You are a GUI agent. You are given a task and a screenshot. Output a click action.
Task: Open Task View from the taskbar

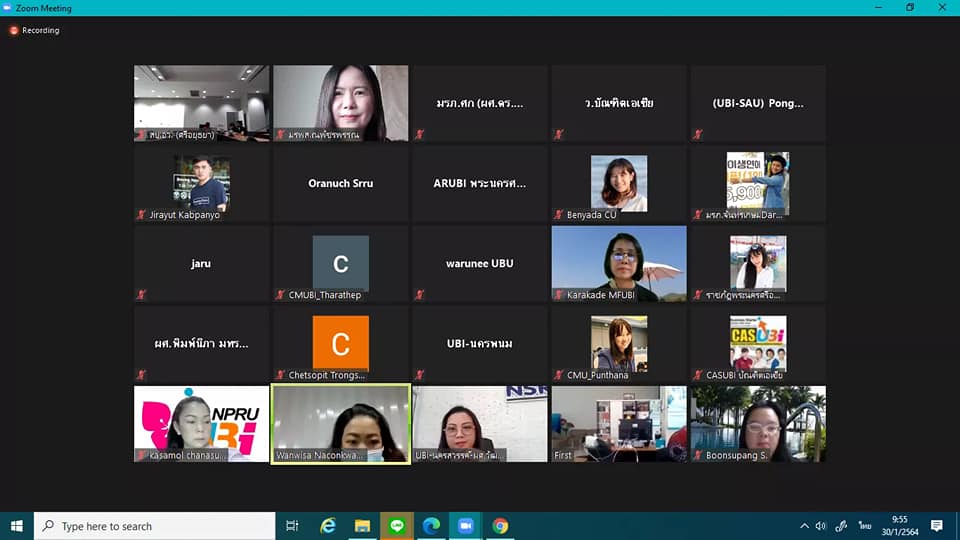click(x=292, y=526)
